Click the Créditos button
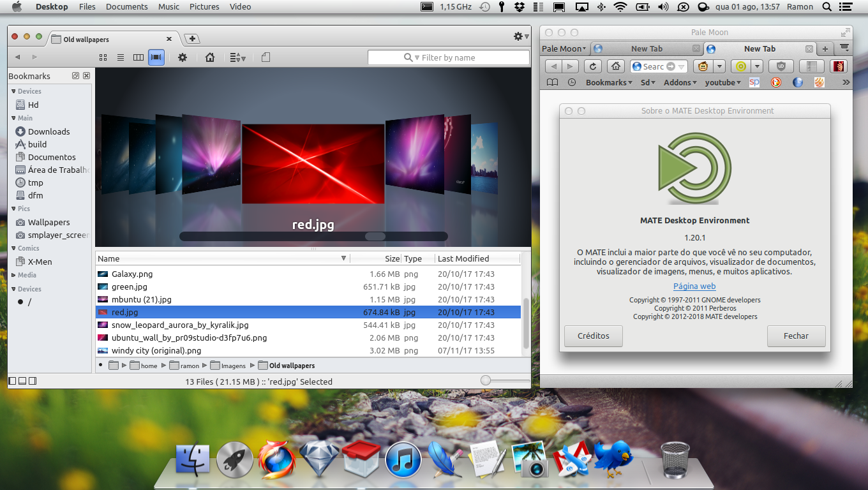The width and height of the screenshot is (868, 490). pyautogui.click(x=593, y=336)
